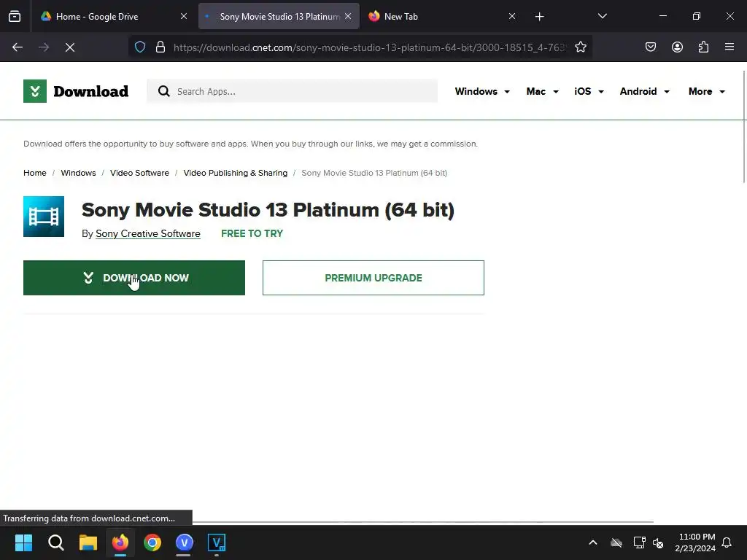
Task: Go to Home breadcrumb
Action: [35, 173]
